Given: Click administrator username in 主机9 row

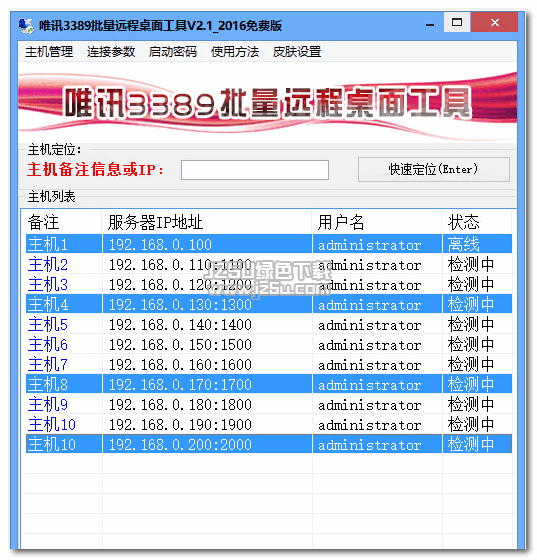Looking at the screenshot, I should [370, 405].
